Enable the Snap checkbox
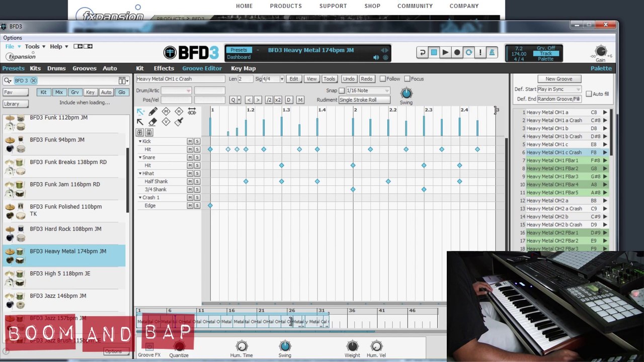 (x=342, y=90)
